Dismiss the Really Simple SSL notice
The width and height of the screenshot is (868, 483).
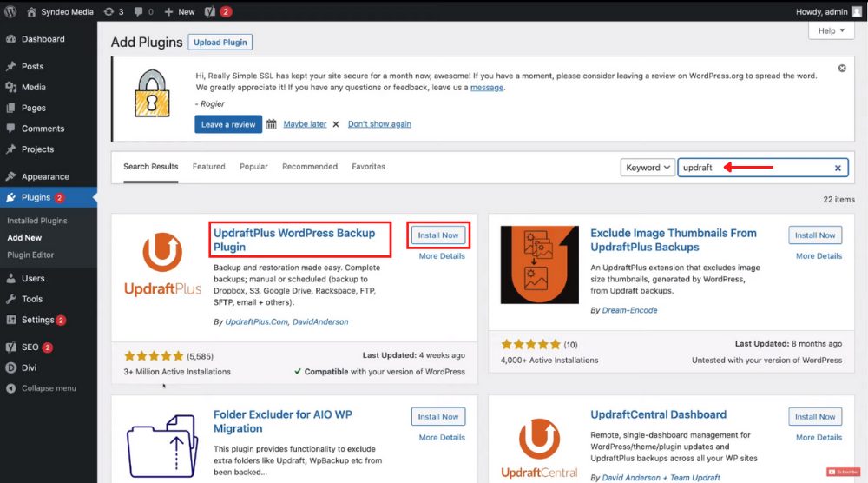pyautogui.click(x=842, y=68)
